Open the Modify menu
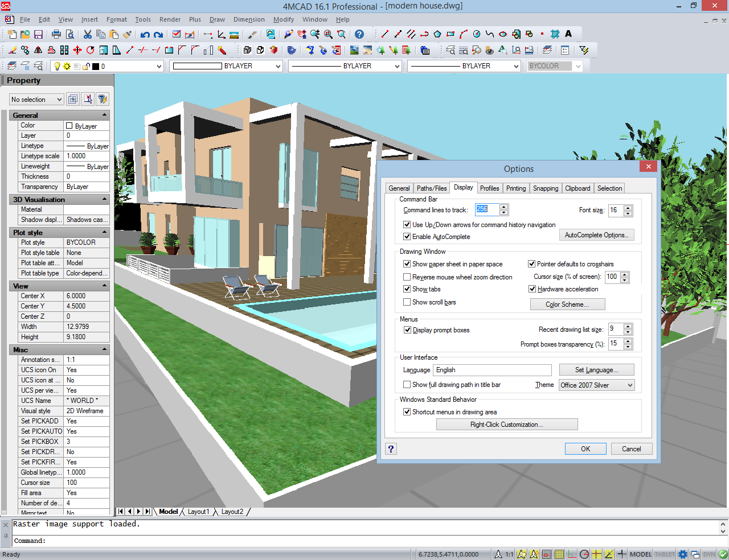729x560 pixels. pyautogui.click(x=284, y=19)
